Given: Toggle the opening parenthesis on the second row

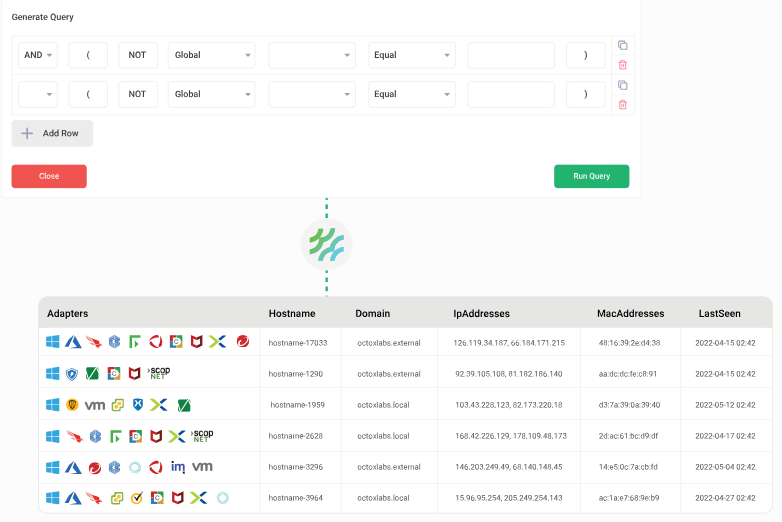Looking at the screenshot, I should [x=88, y=94].
